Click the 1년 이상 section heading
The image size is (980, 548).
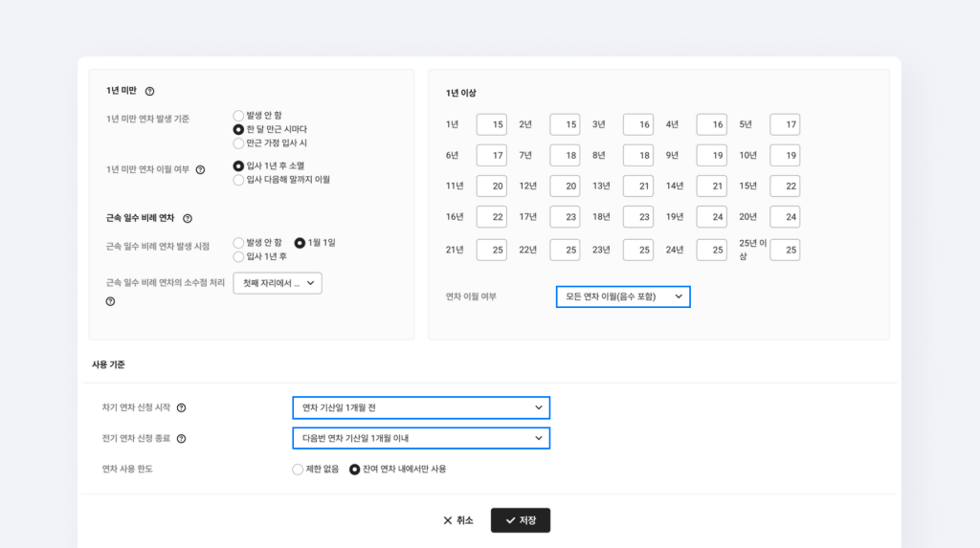click(x=460, y=93)
